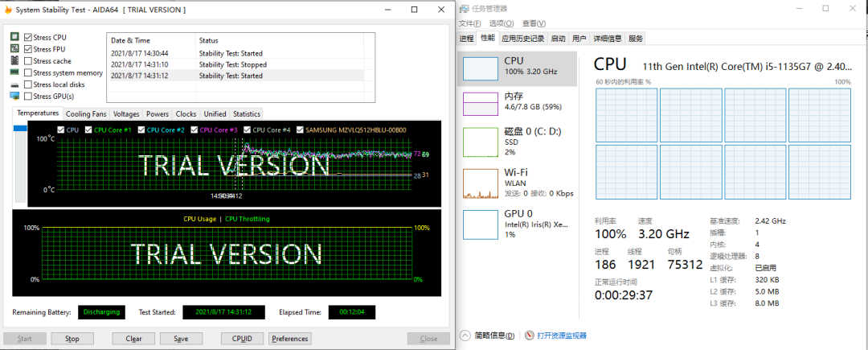This screenshot has width=868, height=350.
Task: Open the Clocks tab
Action: pyautogui.click(x=186, y=114)
